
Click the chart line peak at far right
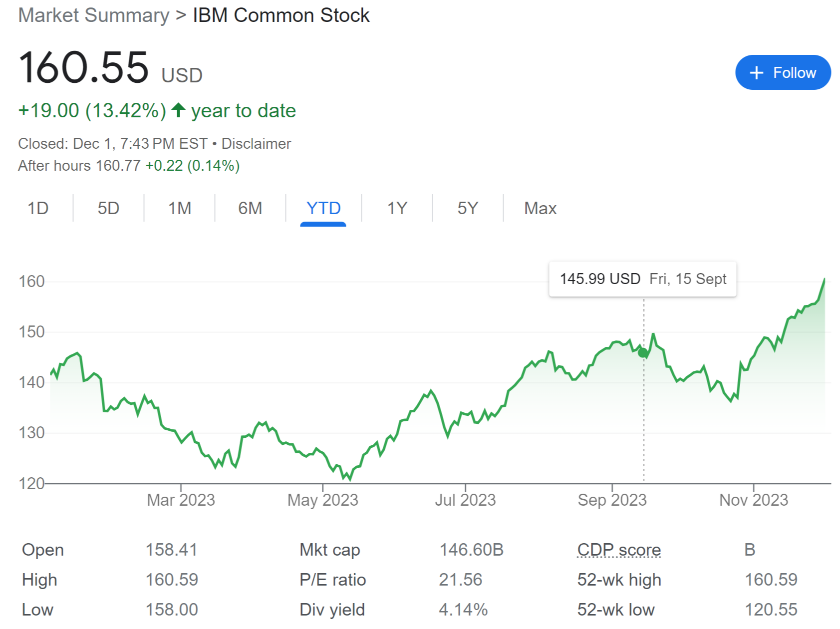click(x=824, y=280)
